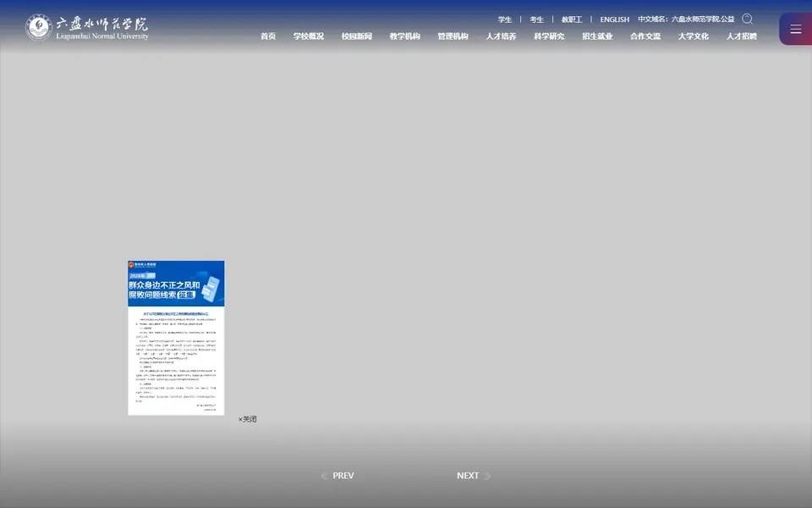This screenshot has width=812, height=508.
Task: Click the NEXT right arrow
Action: (487, 476)
